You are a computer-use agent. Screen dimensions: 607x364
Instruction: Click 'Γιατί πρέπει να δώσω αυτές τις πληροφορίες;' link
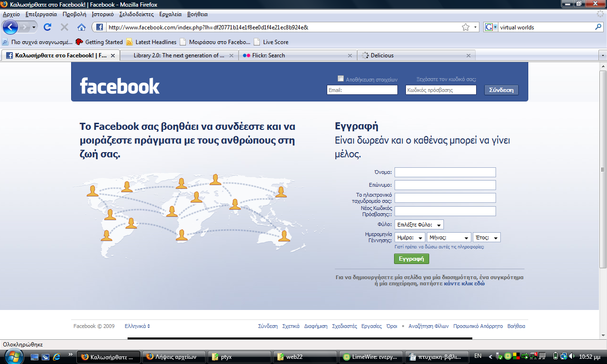point(439,246)
